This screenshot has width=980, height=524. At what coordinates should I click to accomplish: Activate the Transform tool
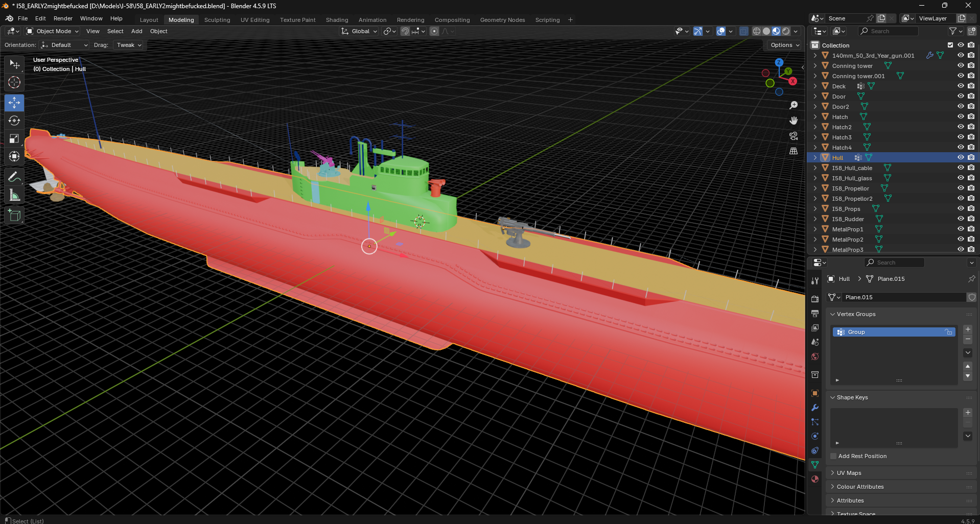point(14,156)
